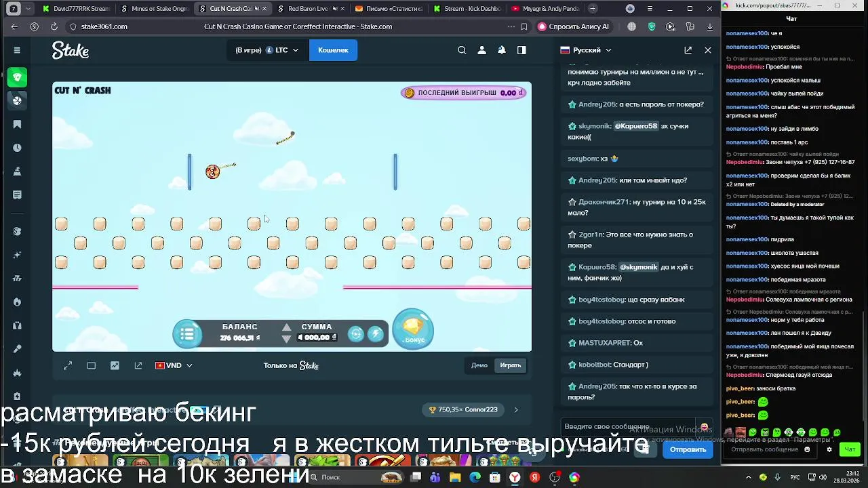Open the sports basketball icon in sidebar

pyautogui.click(x=17, y=100)
